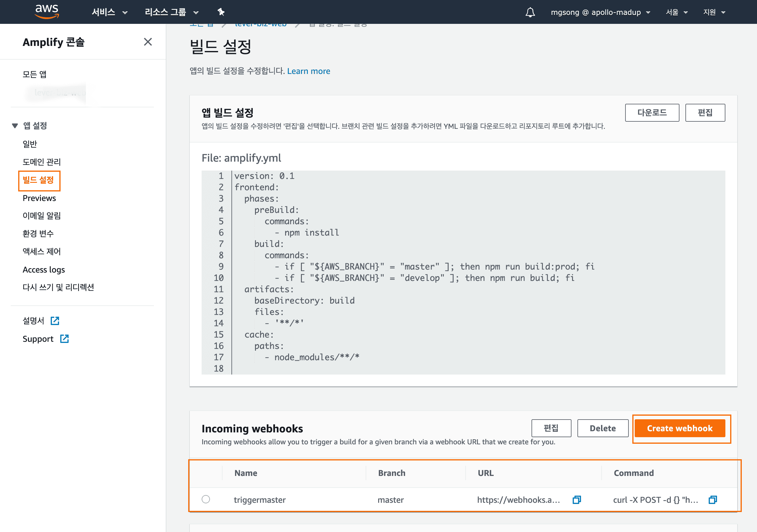Close the Amplify 콘솔 sidebar
Viewport: 757px width, 532px height.
[x=148, y=42]
